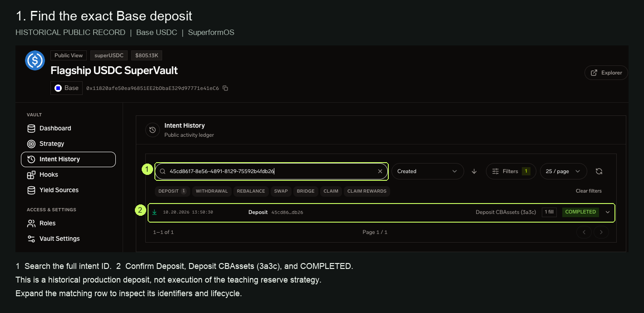Viewport: 644px width, 313px height.
Task: Click inside the intent ID search field
Action: pos(271,171)
